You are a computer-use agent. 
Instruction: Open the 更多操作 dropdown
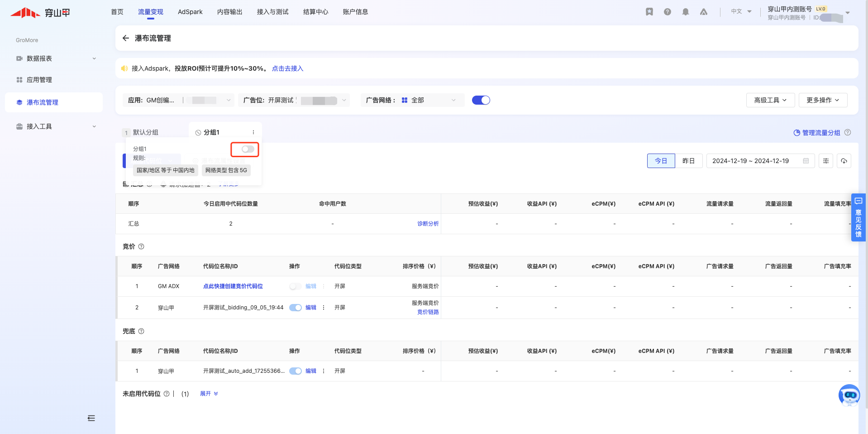(823, 100)
